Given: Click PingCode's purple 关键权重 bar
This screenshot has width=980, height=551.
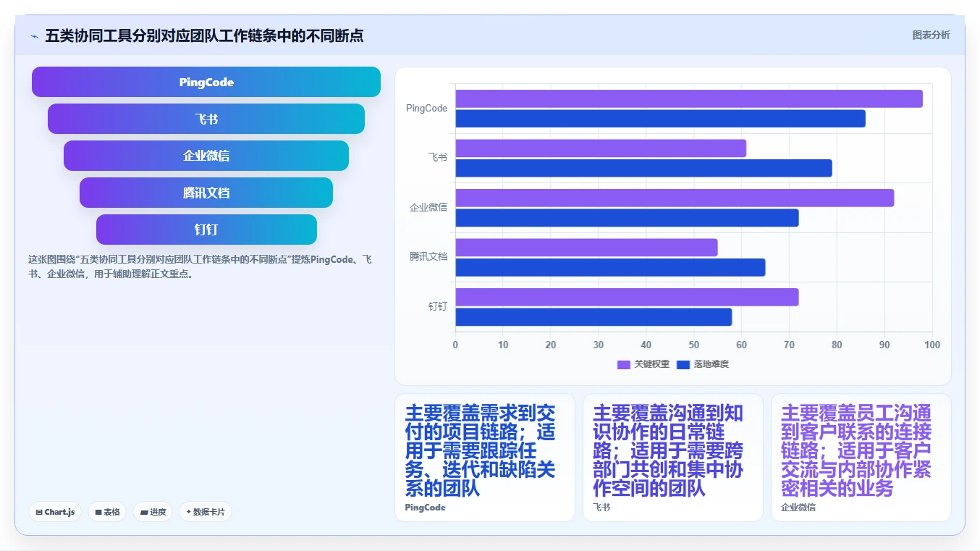Looking at the screenshot, I should [x=689, y=98].
